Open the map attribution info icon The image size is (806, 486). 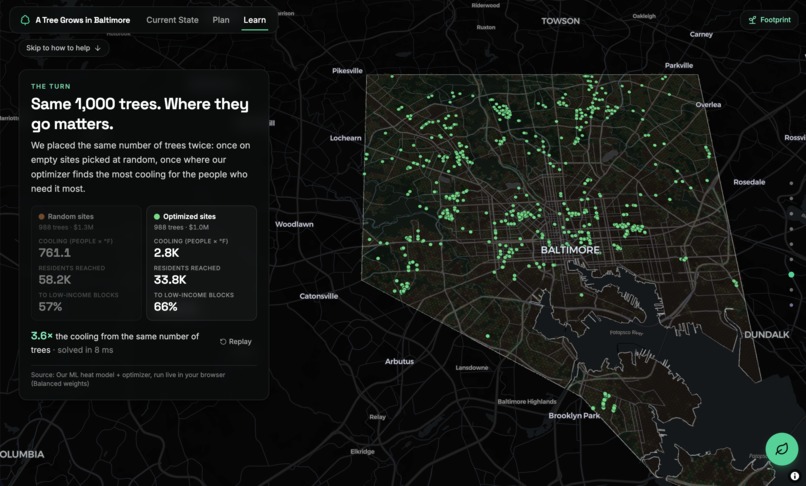click(795, 476)
